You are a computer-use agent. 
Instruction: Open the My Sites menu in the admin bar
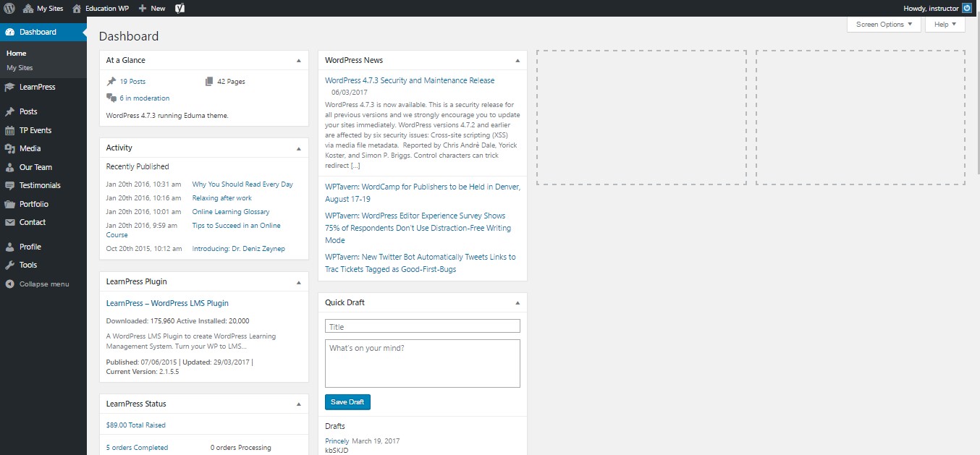pyautogui.click(x=43, y=8)
